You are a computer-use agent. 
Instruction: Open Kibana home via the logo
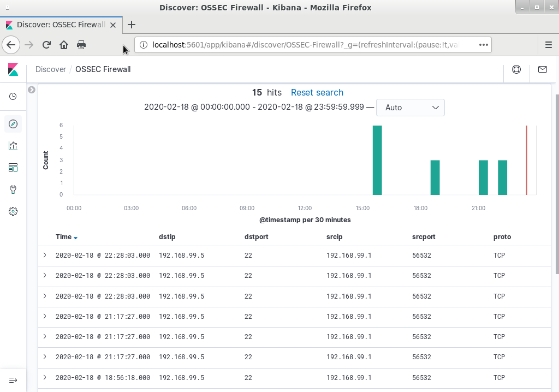(13, 69)
